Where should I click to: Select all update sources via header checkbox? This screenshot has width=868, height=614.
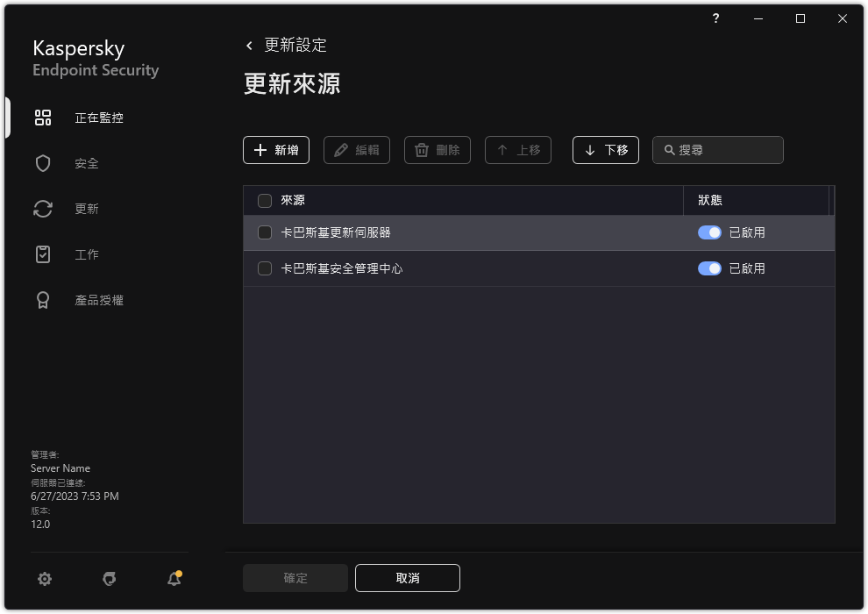[x=264, y=201]
